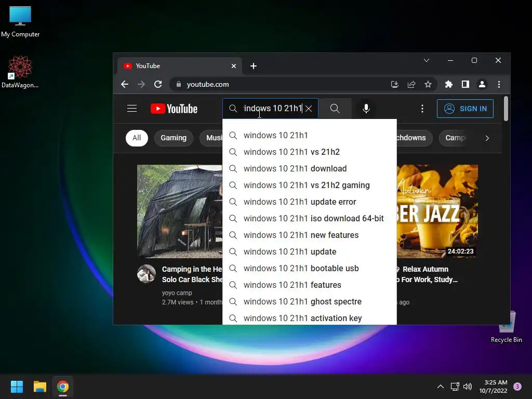Choose suggestion "windows 10 21h1 new features"

click(310, 235)
